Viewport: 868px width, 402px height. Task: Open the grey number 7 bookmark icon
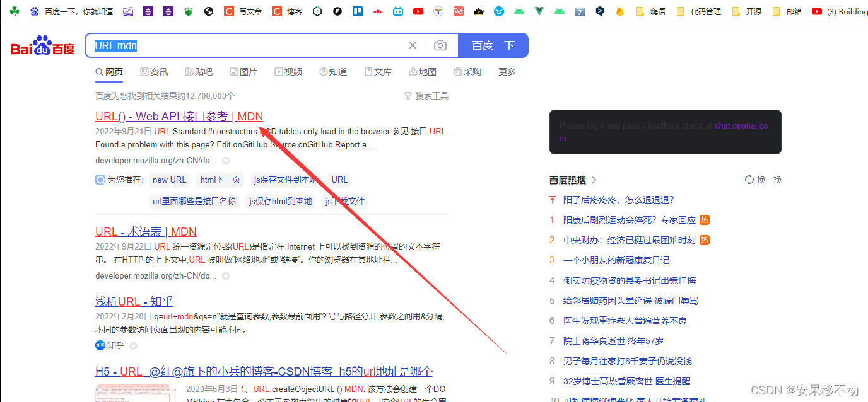point(580,11)
